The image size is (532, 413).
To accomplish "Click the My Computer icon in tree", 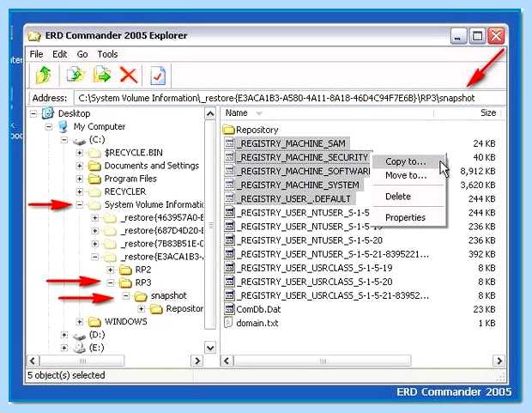I will [x=63, y=126].
